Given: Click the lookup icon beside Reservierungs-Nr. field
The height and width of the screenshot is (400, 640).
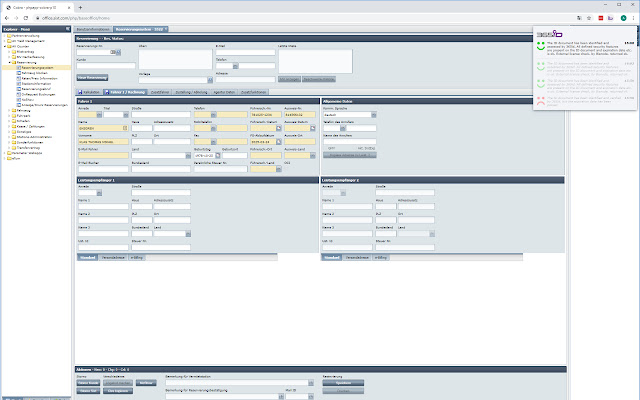Looking at the screenshot, I should 116,52.
